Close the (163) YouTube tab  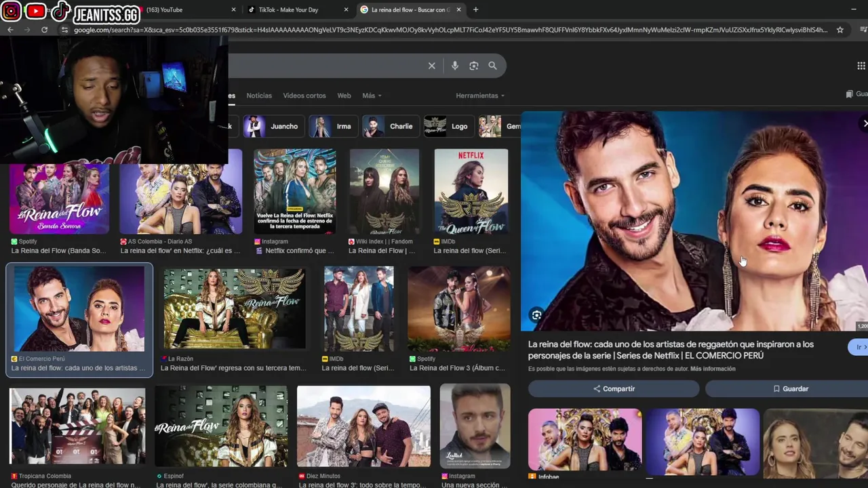234,9
